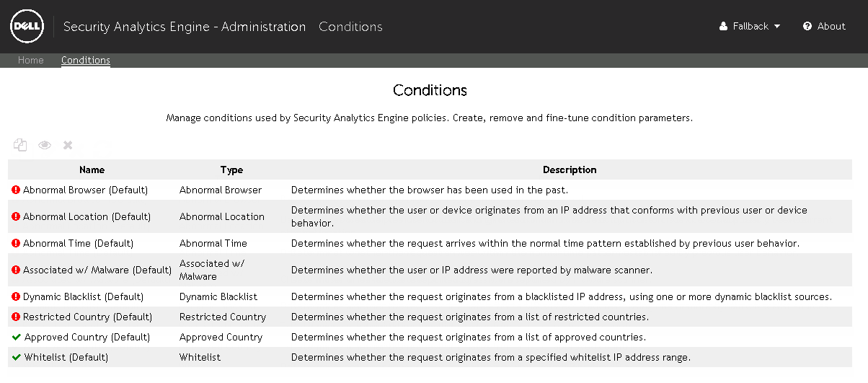Image resolution: width=868 pixels, height=383 pixels.
Task: Click the About question mark icon
Action: pos(807,26)
